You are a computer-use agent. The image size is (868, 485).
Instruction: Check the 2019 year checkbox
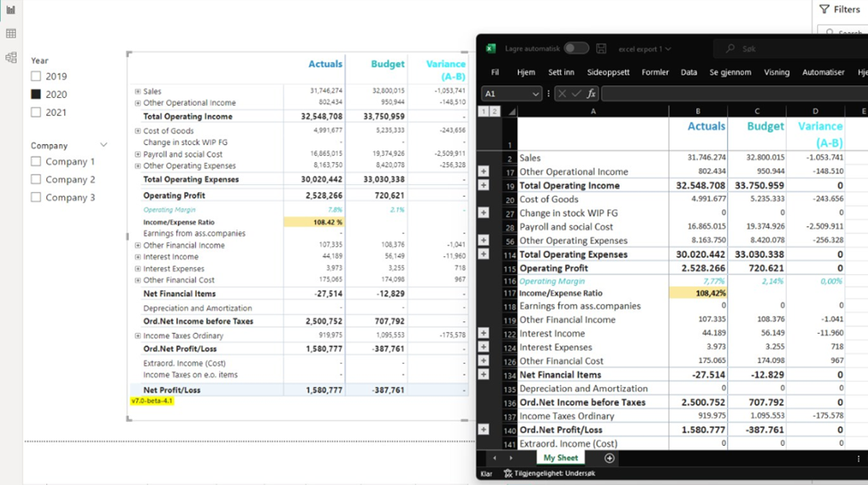pyautogui.click(x=36, y=77)
